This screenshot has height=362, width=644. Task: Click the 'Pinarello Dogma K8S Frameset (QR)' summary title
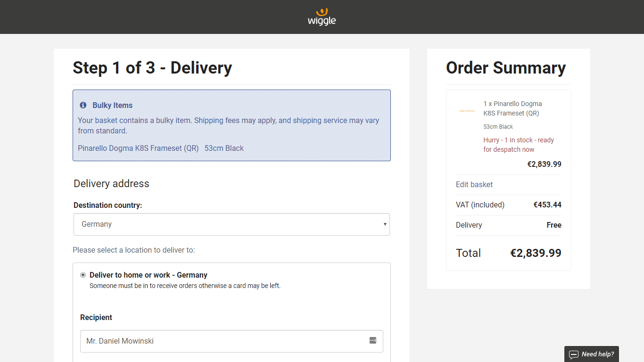(513, 108)
